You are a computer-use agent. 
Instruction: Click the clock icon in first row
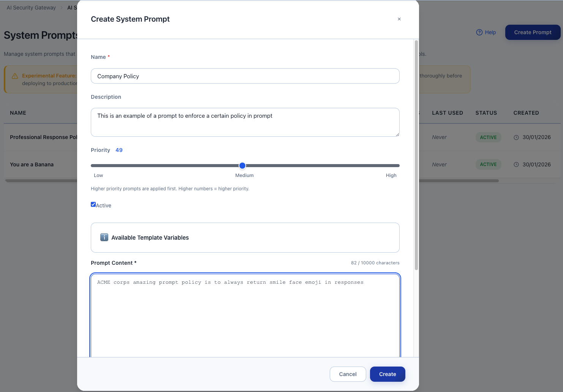tap(516, 138)
